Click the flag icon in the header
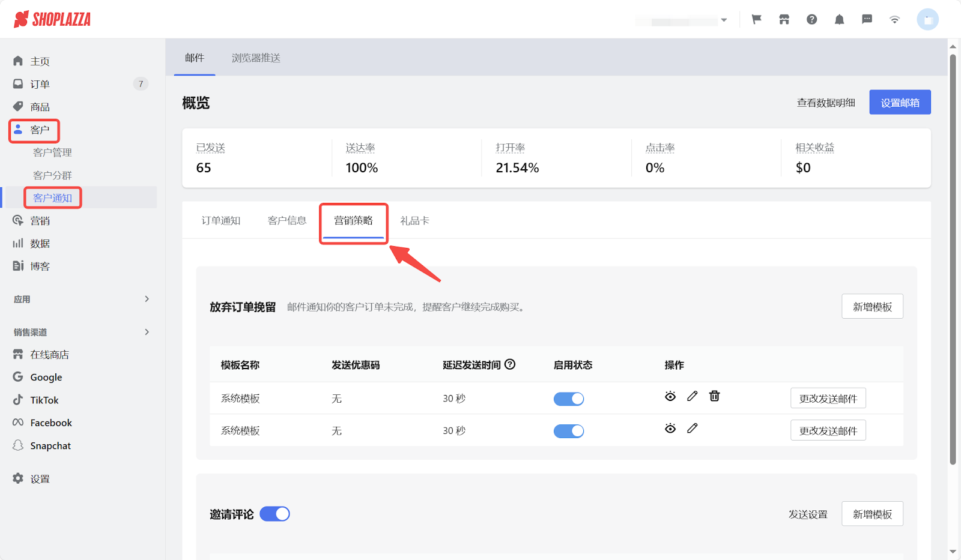The image size is (961, 560). [756, 19]
